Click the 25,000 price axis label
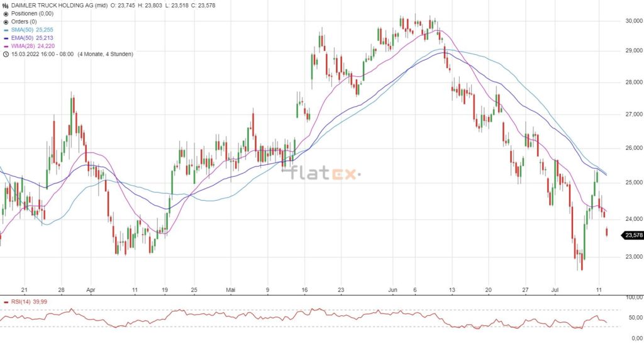Viewport: 644px width, 343px height. (634, 182)
